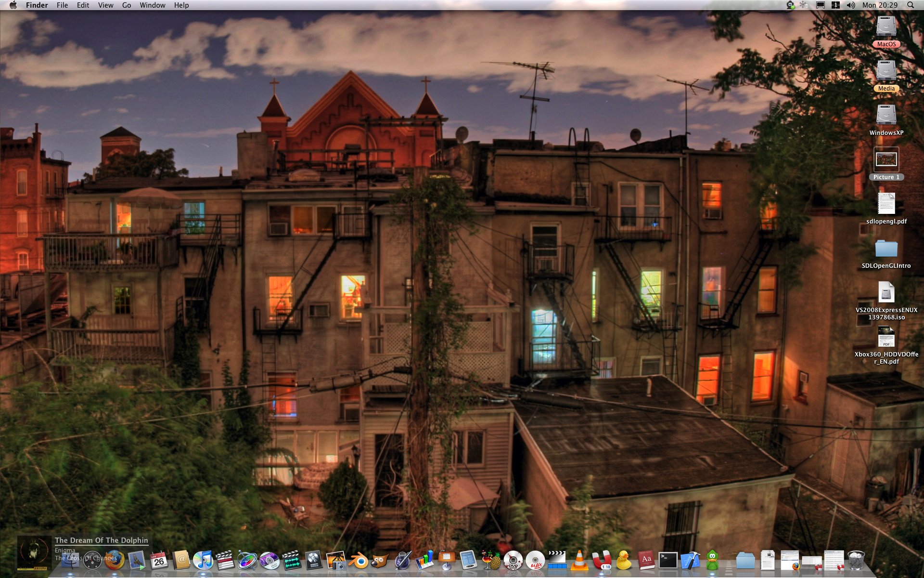Viewport: 924px width, 578px height.
Task: Select the WindowsXP drive on desktop
Action: pos(886,120)
